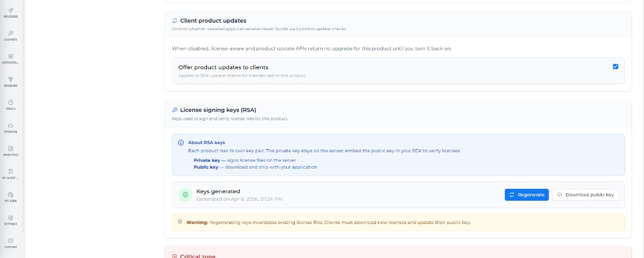Click 'Control whether installed apps' subtitle
Screen dimensions: 644x258
point(259,29)
